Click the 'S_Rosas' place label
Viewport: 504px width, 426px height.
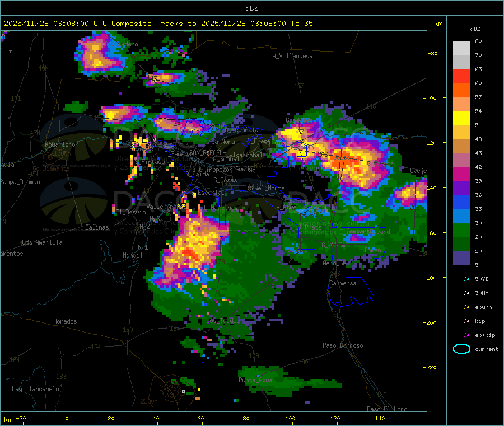tap(225, 180)
